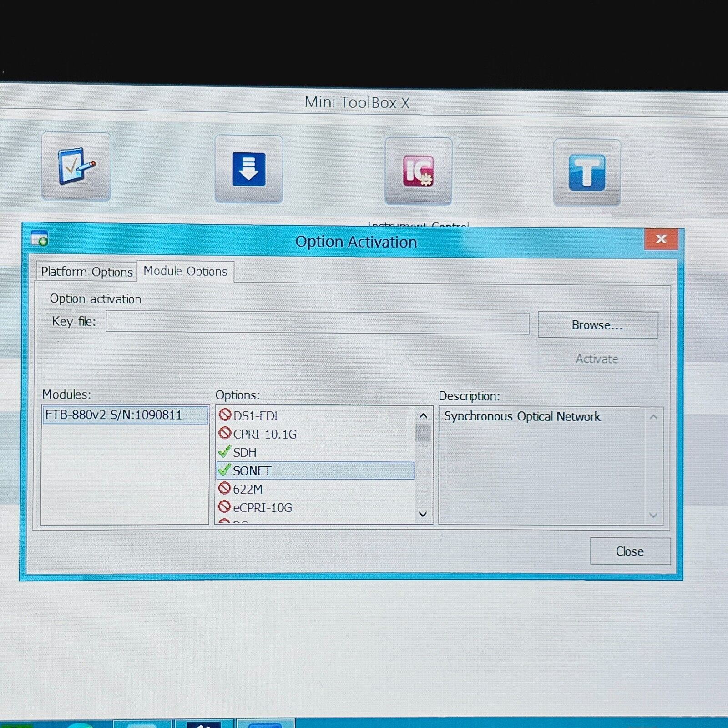
Task: Click the blue download arrow update icon
Action: coord(248,169)
